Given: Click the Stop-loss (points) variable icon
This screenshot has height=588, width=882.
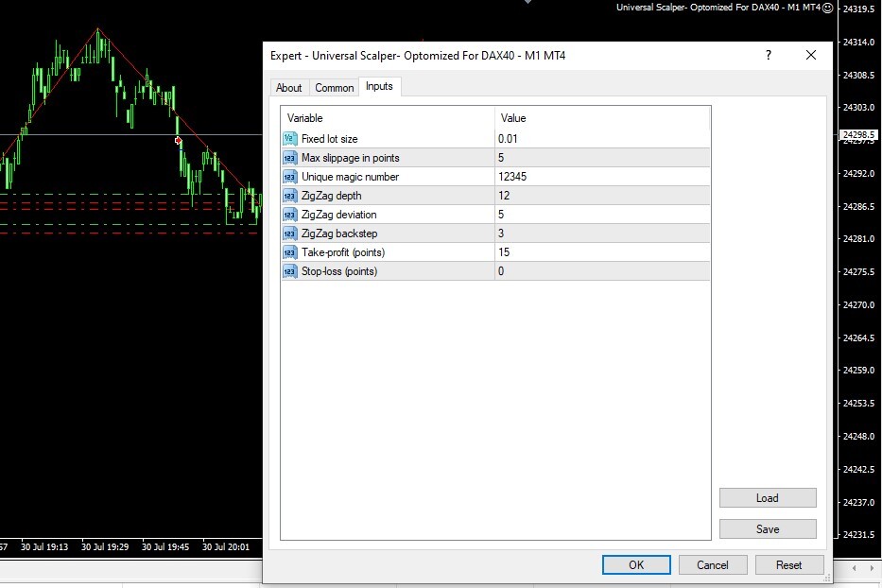Looking at the screenshot, I should point(289,271).
